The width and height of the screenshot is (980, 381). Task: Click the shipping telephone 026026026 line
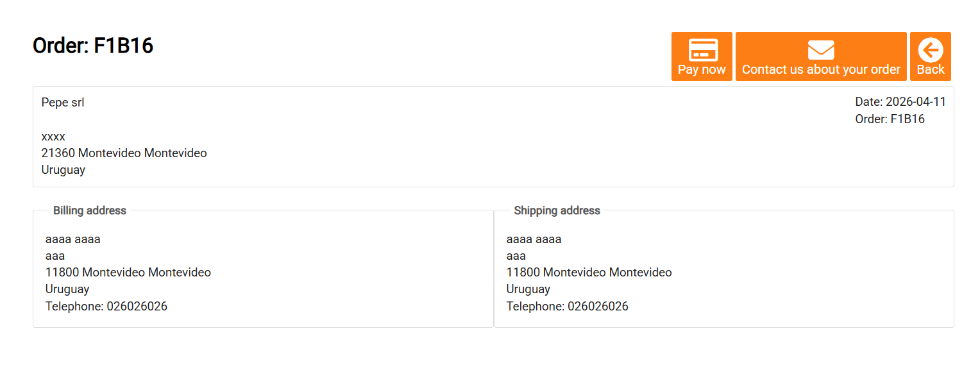[x=567, y=306]
